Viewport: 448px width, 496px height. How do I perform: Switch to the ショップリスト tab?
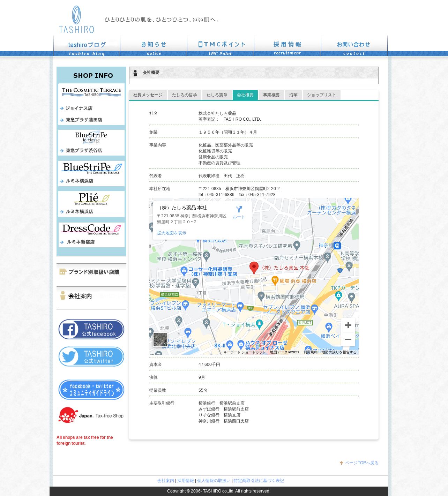click(321, 95)
